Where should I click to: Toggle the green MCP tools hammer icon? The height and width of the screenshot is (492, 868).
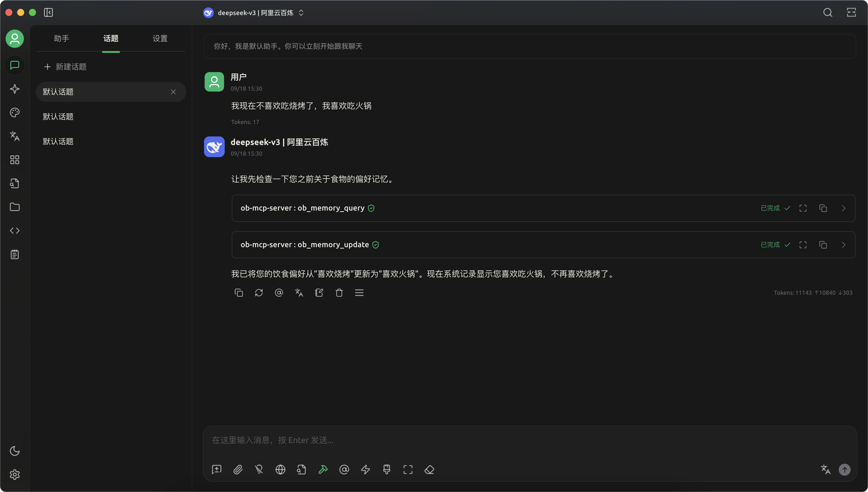(323, 470)
